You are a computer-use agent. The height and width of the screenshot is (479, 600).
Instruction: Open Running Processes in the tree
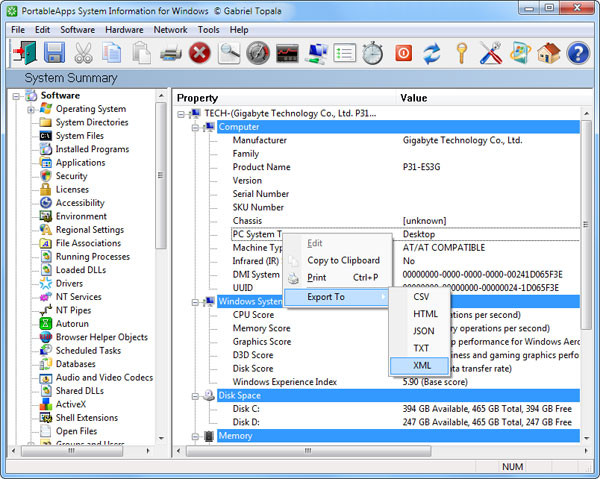[x=93, y=257]
